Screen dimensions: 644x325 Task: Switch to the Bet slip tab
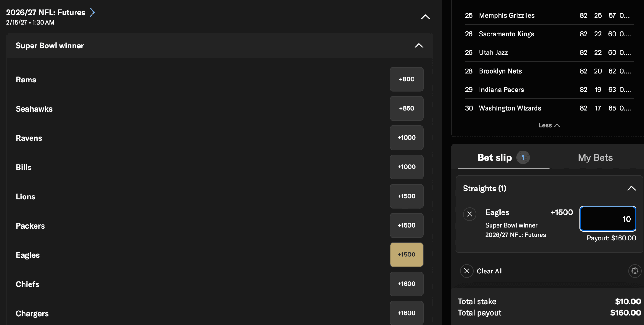[503, 157]
